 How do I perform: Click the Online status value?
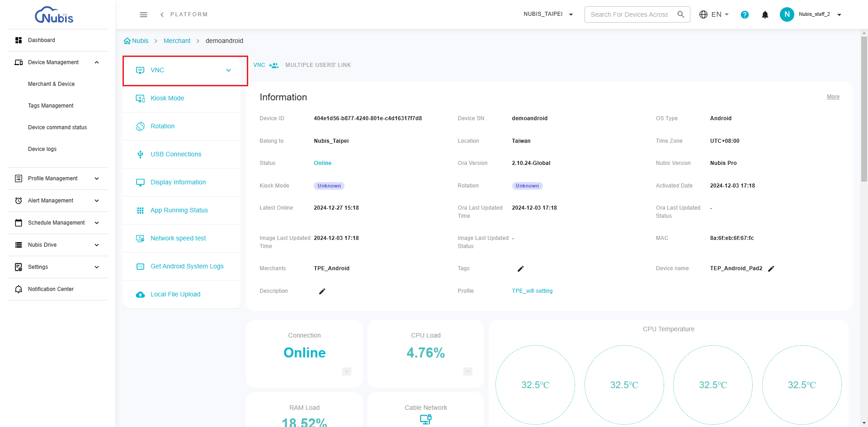point(322,163)
